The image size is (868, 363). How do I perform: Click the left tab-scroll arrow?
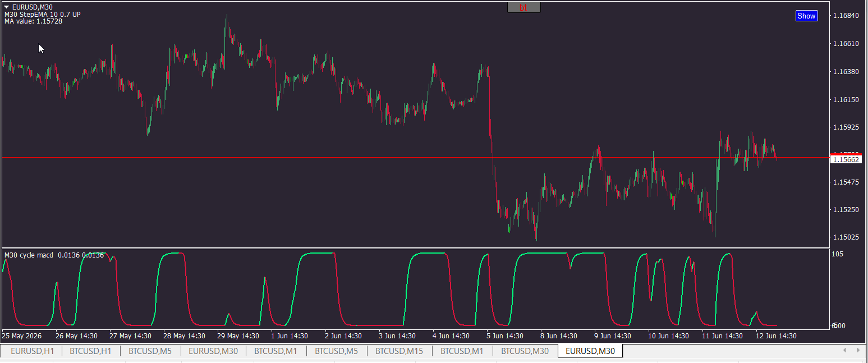click(844, 350)
